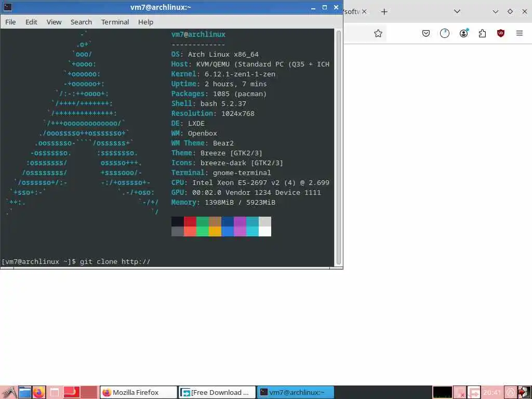Image resolution: width=532 pixels, height=399 pixels.
Task: Click the CPU usage monitor in panel
Action: tap(443, 392)
